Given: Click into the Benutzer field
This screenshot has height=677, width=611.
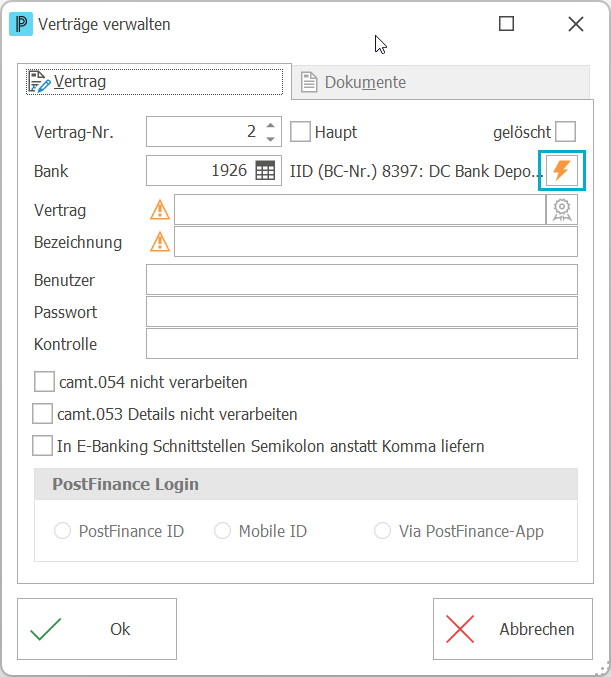Looking at the screenshot, I should click(x=362, y=280).
